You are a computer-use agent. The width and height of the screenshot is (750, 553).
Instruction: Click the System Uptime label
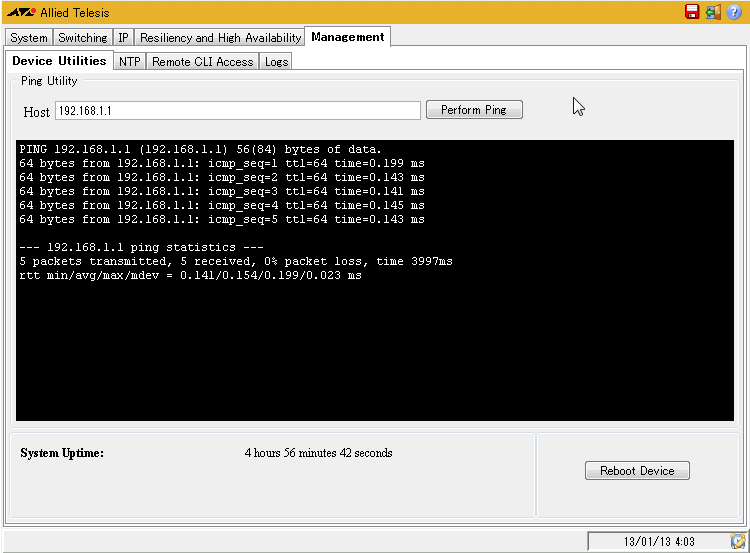62,453
